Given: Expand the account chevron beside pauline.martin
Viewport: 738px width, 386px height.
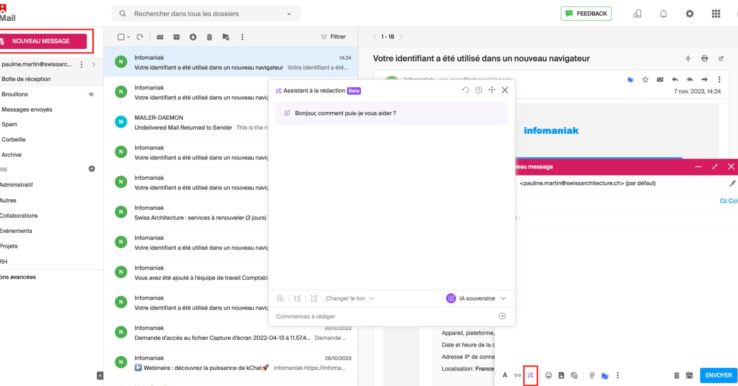Looking at the screenshot, I should click(x=94, y=64).
